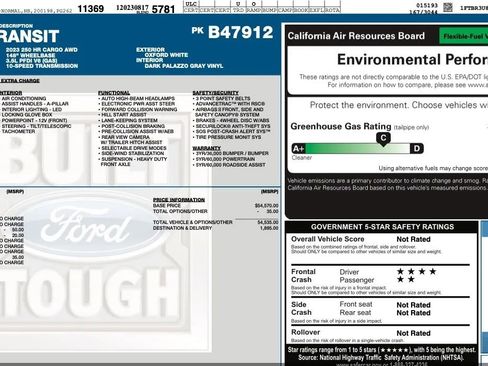Click INTERIOR LIGHTING - LED item
The height and width of the screenshot is (366, 488).
click(32, 109)
